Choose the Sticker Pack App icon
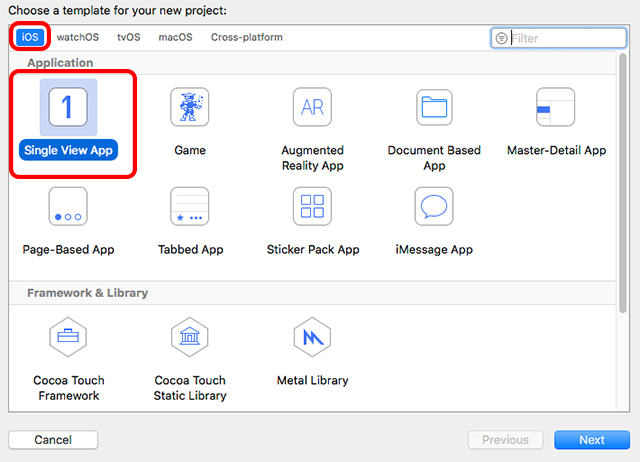 click(312, 207)
